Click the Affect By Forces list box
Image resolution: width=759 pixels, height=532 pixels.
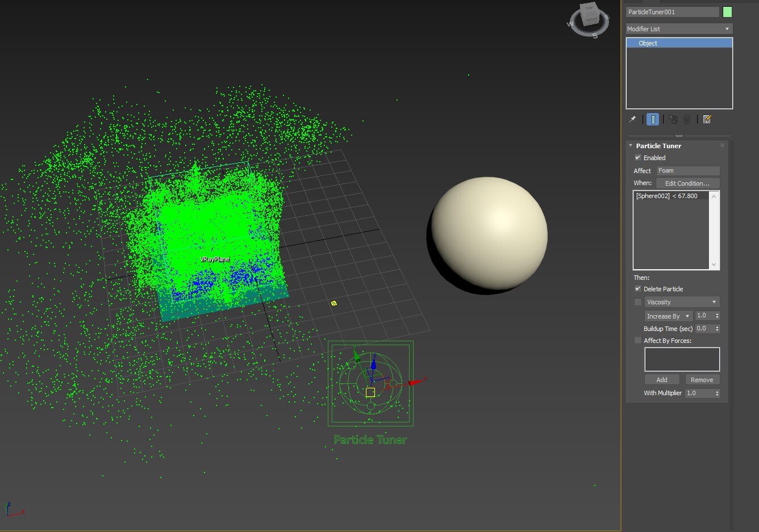coord(682,359)
